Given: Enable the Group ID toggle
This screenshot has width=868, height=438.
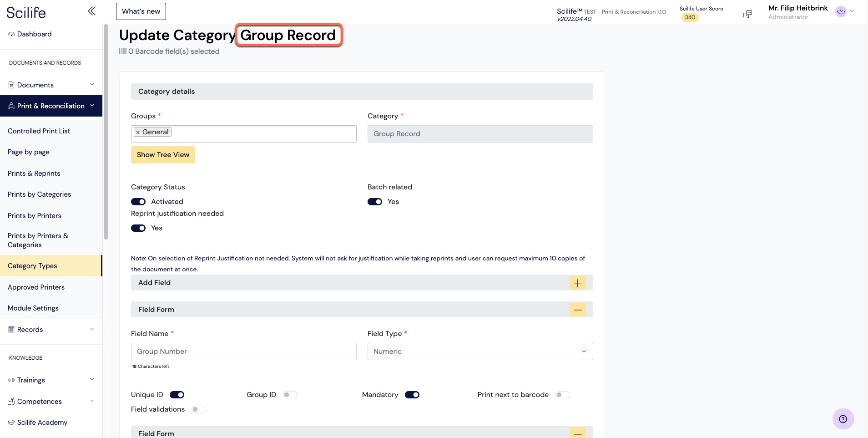Looking at the screenshot, I should click(x=290, y=395).
